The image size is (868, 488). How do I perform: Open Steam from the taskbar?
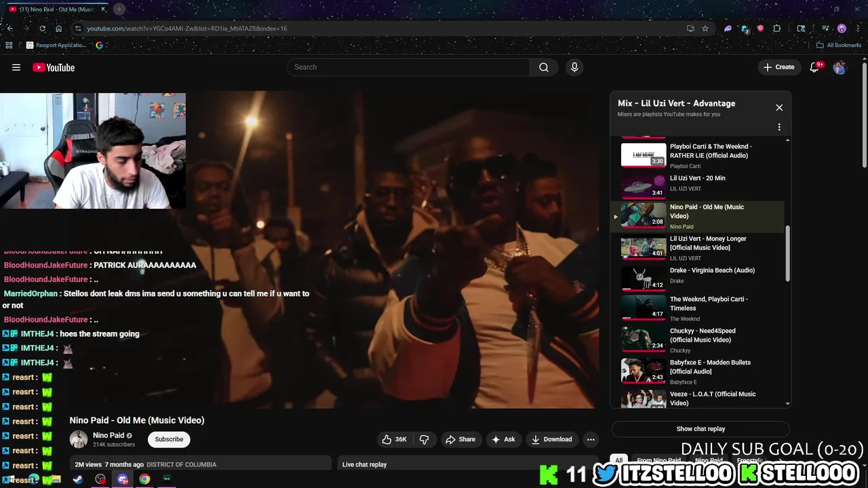coord(78,479)
